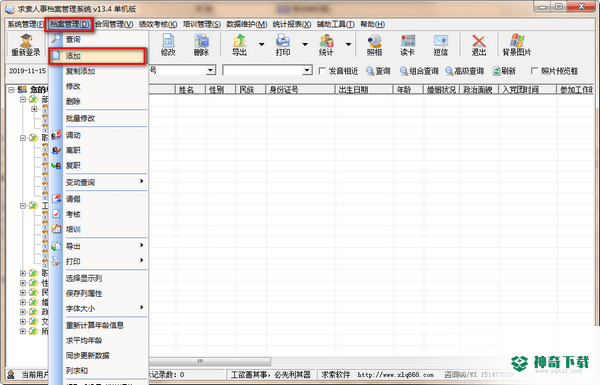Sort by the 身份证号 column header
The width and height of the screenshot is (600, 385).
point(300,90)
